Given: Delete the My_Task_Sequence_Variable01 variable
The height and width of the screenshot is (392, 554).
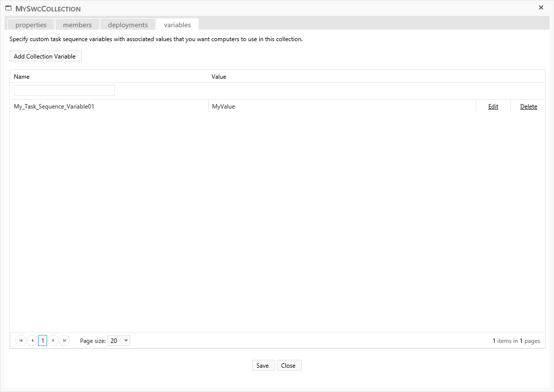Looking at the screenshot, I should click(529, 107).
